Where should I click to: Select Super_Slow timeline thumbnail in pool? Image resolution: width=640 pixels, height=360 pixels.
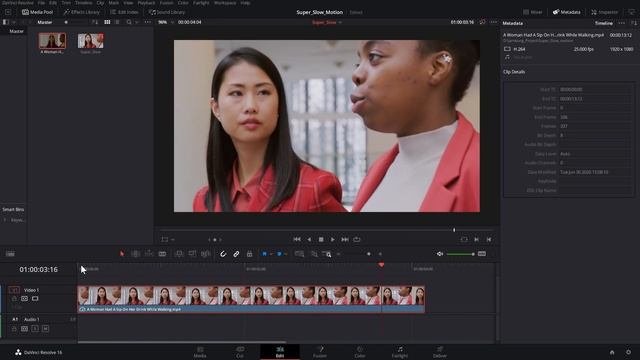[91, 41]
